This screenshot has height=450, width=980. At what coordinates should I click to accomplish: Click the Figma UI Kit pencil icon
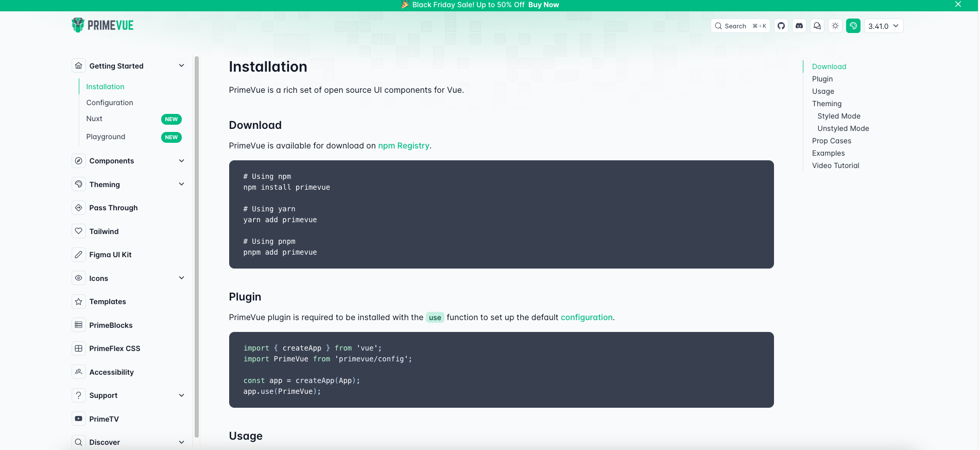[x=79, y=255]
